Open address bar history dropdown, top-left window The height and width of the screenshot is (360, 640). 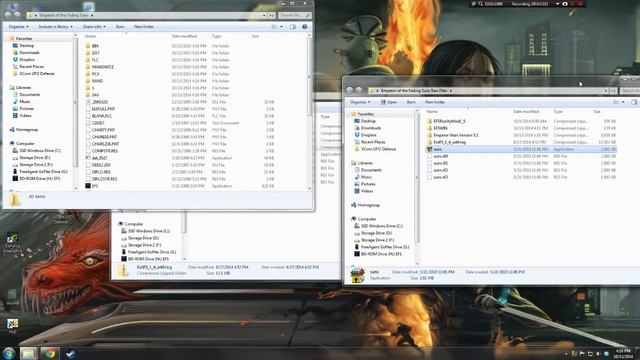coord(264,15)
